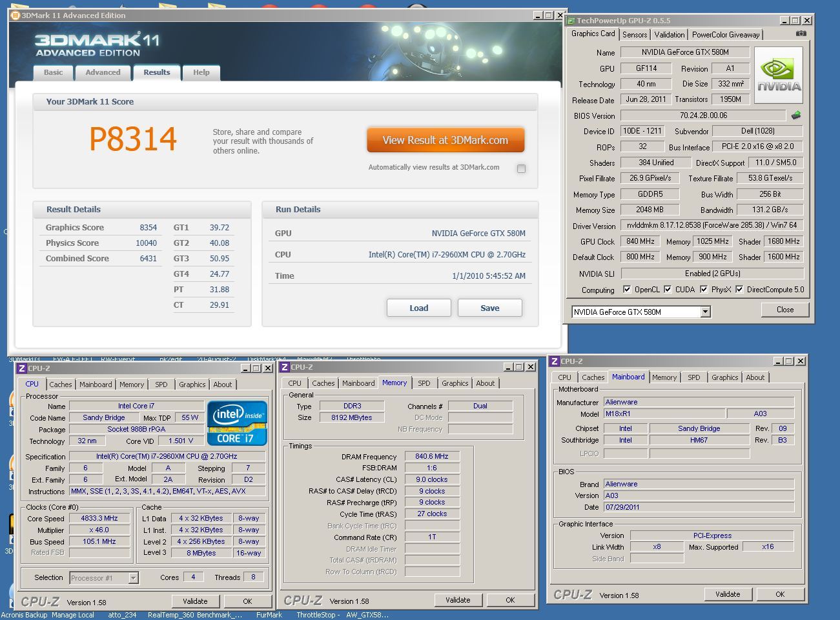Click the CPU-Z Z icon in Mainboard window
The image size is (840, 620).
coord(555,361)
